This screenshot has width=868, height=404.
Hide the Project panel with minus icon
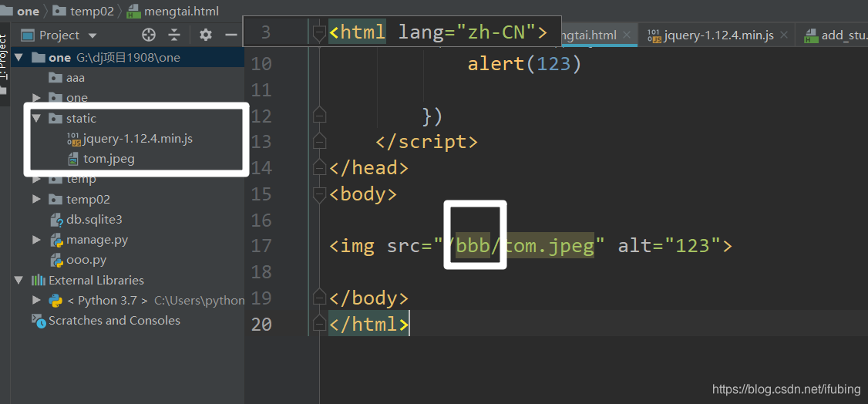tap(231, 35)
